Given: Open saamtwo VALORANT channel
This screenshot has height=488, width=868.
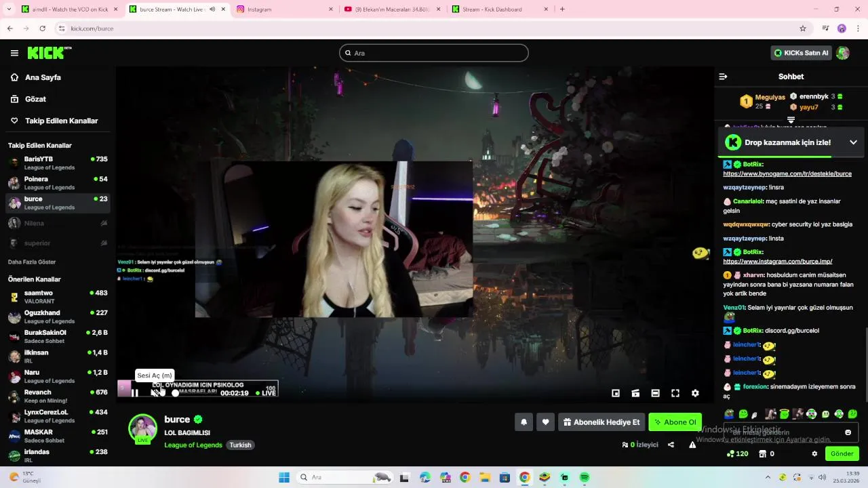Looking at the screenshot, I should 58,297.
